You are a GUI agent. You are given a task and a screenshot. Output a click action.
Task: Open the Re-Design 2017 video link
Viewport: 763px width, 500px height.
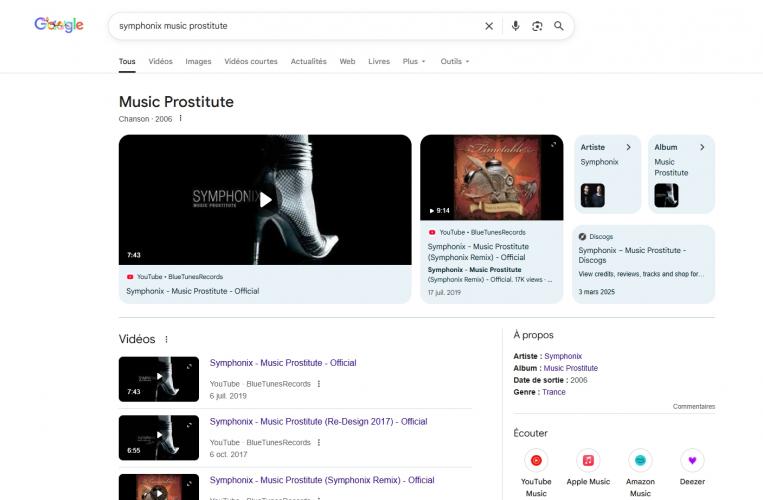pos(318,422)
